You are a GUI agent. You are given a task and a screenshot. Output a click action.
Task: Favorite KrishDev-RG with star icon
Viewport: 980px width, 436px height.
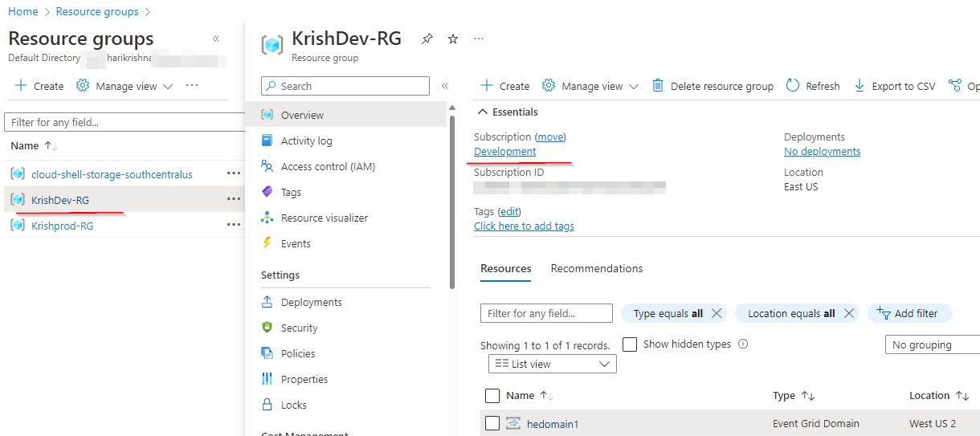coord(453,39)
